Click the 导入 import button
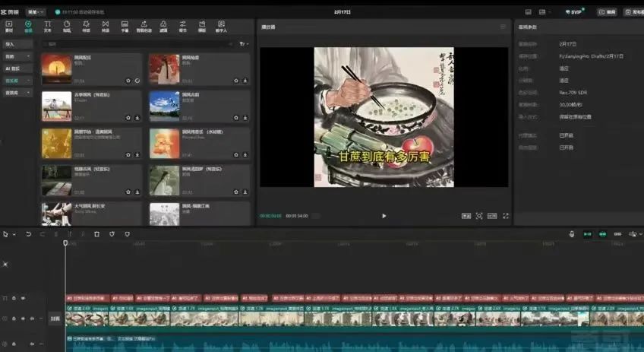Image resolution: width=644 pixels, height=352 pixels. tap(17, 44)
